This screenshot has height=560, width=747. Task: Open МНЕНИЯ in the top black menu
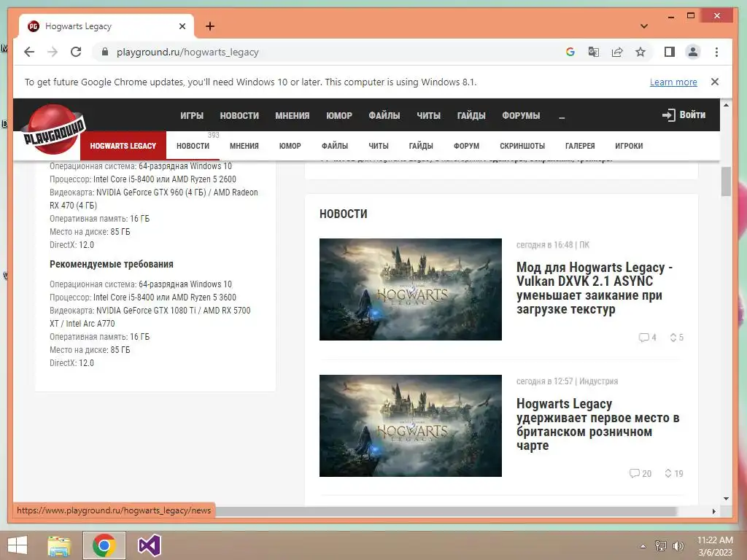tap(292, 116)
